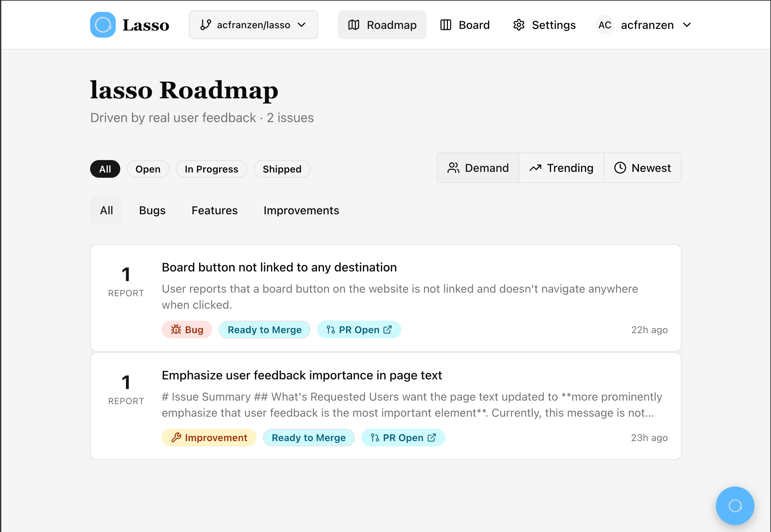Select the Newest sort clock icon

coord(620,168)
